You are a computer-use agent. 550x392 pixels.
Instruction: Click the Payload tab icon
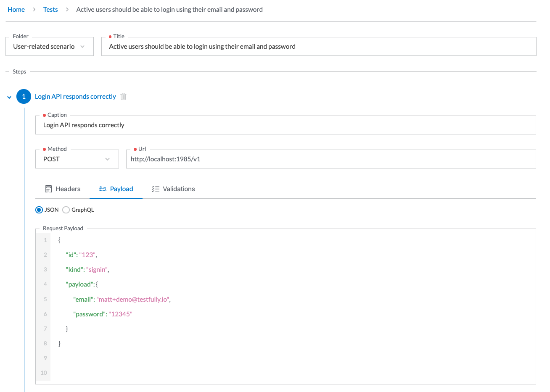103,189
